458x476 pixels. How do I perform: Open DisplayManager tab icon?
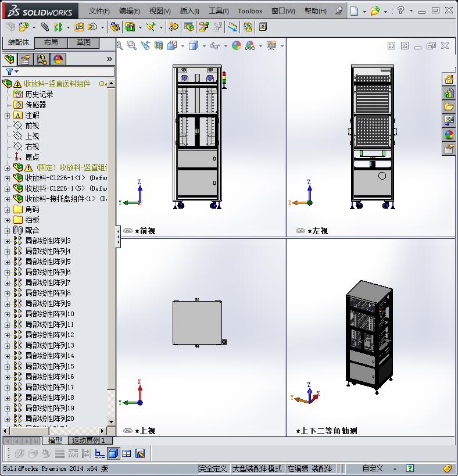pos(58,59)
